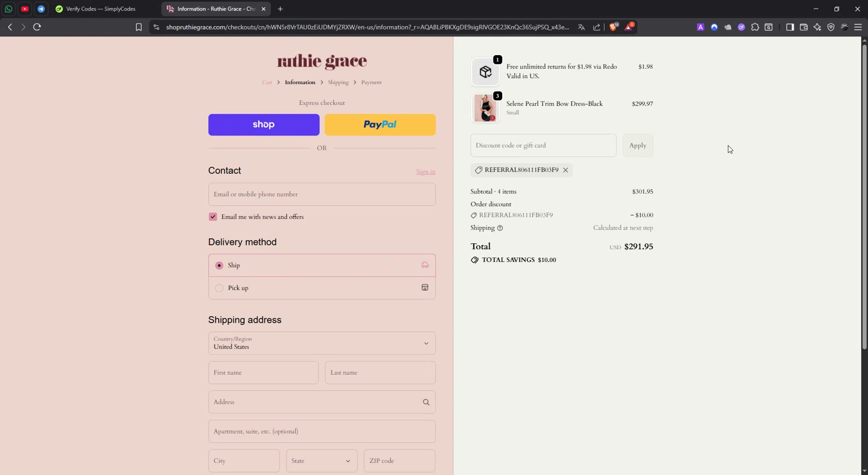Click address search magnifier icon
Image resolution: width=868 pixels, height=475 pixels.
(426, 402)
